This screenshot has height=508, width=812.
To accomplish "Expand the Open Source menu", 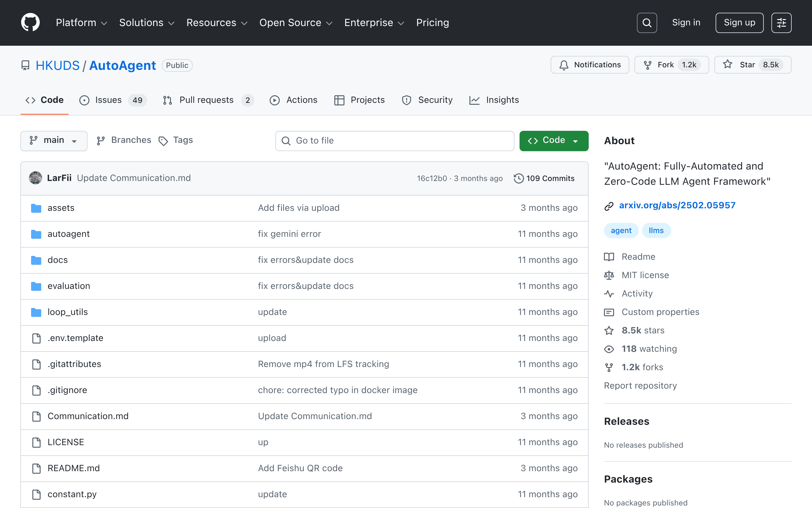I will (x=296, y=23).
